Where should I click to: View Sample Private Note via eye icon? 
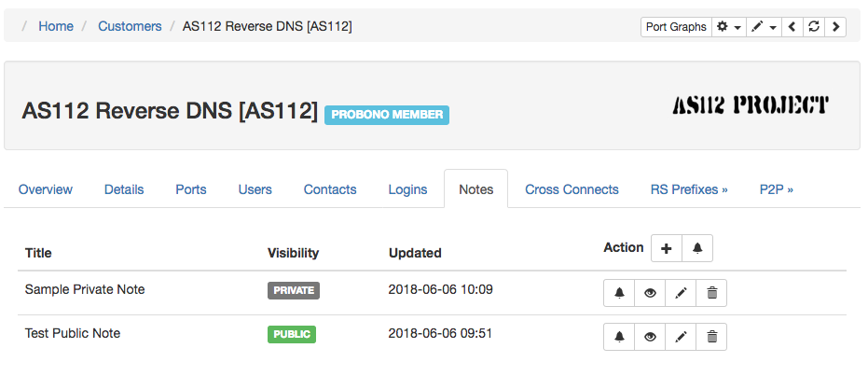[x=651, y=293]
